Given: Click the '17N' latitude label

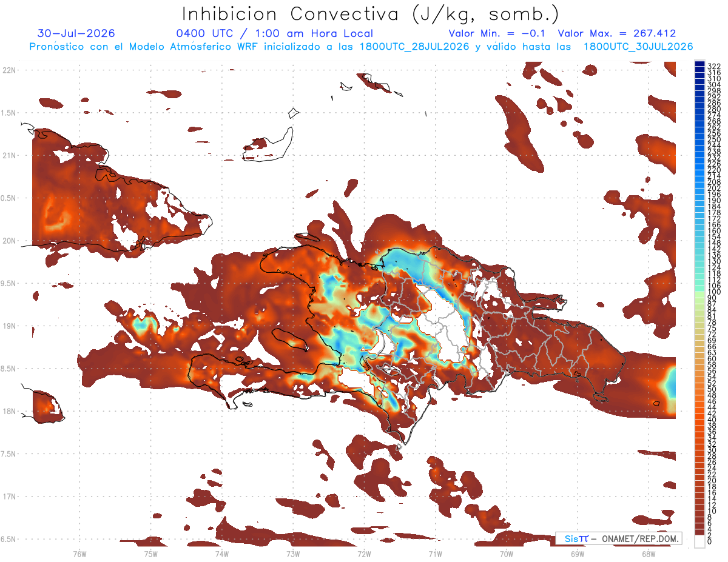Looking at the screenshot, I should 9,497.
